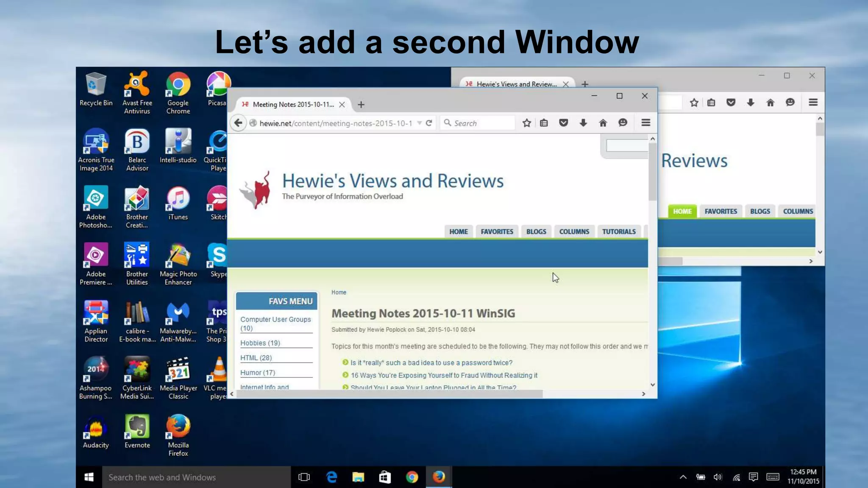
Task: Click green HOME tab in back window
Action: [x=682, y=211]
